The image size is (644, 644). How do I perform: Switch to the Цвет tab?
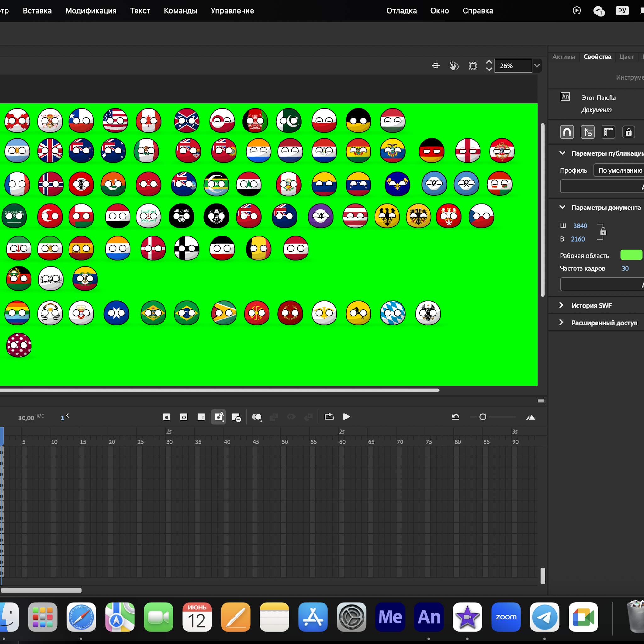pos(626,57)
